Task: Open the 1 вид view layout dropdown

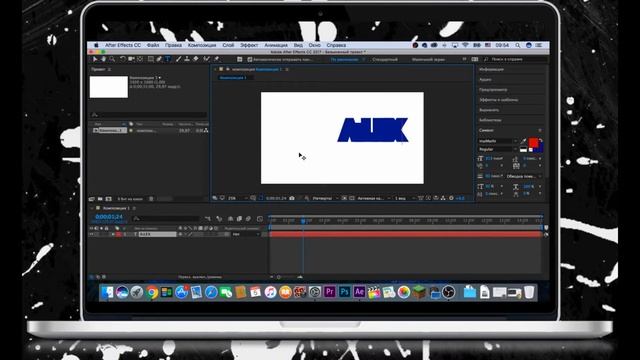Action: (x=404, y=198)
